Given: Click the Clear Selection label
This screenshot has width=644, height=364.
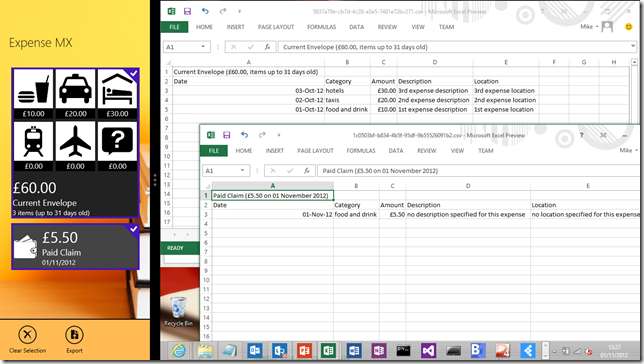Looking at the screenshot, I should point(28,350).
